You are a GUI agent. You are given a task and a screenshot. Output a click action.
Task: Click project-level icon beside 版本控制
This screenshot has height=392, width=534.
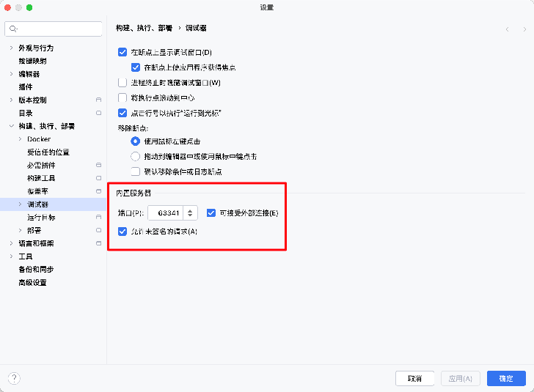point(98,100)
